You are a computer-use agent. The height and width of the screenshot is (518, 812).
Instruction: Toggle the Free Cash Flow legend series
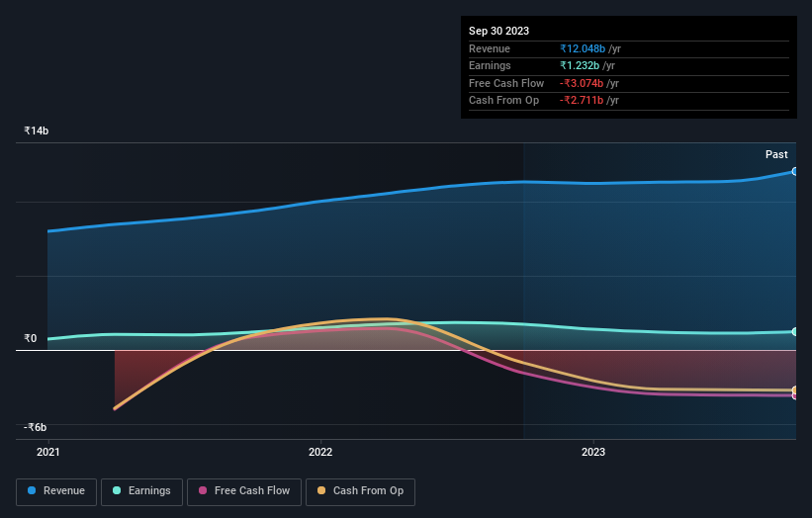pos(244,491)
